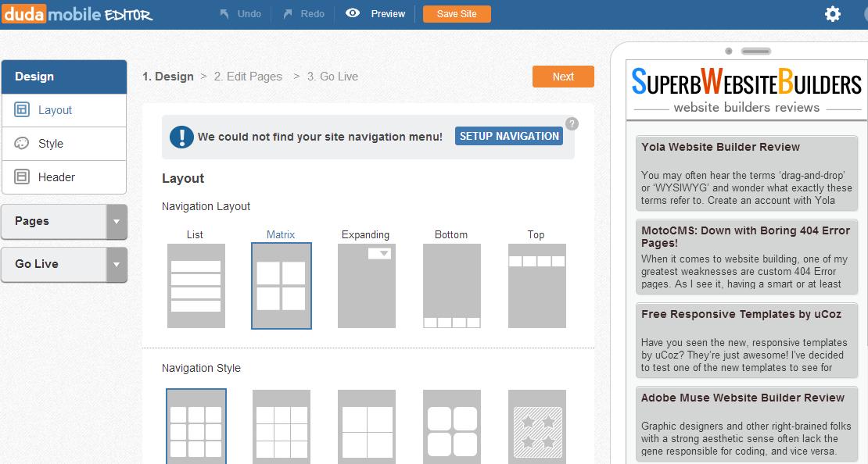Choose the four-cell grid navigation style
The height and width of the screenshot is (464, 868).
367,427
